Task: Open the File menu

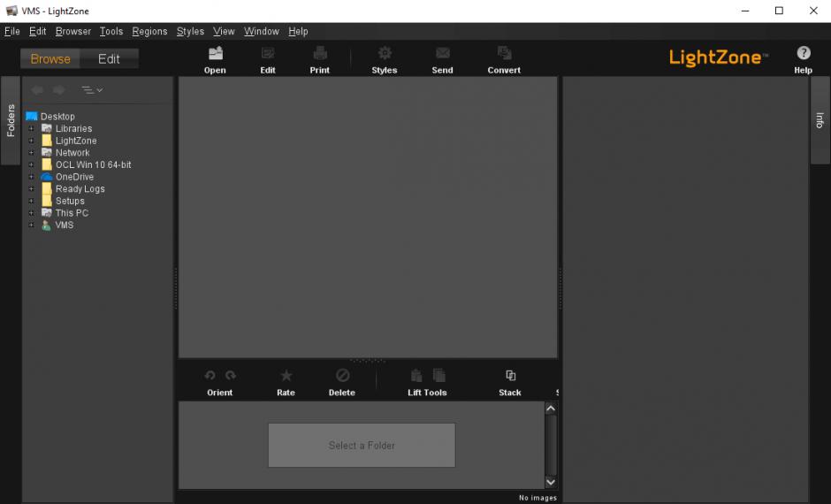Action: pyautogui.click(x=12, y=31)
